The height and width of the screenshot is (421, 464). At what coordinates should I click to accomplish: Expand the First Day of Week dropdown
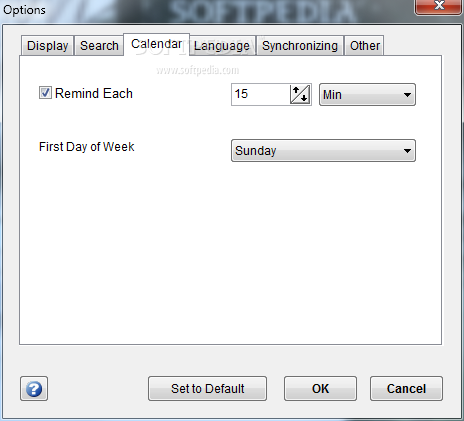(323, 151)
